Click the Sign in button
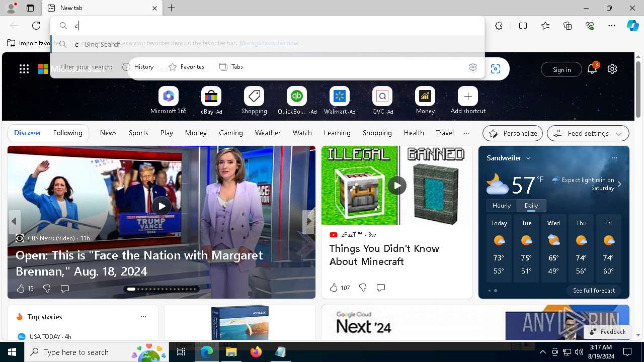 [561, 69]
